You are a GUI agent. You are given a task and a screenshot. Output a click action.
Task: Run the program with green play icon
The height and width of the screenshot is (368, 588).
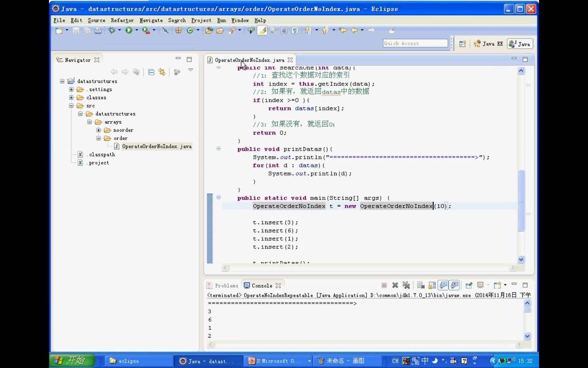pyautogui.click(x=129, y=31)
